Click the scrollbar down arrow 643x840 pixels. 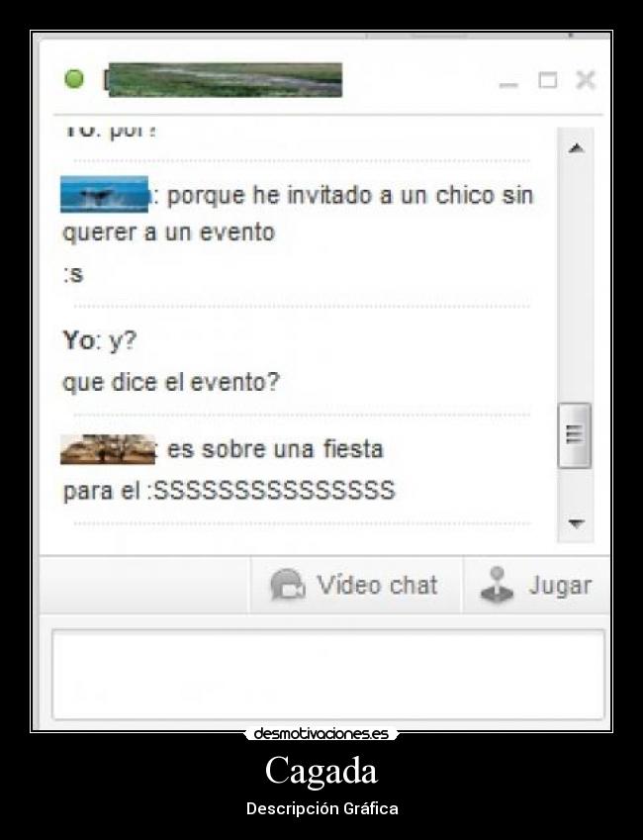click(576, 522)
